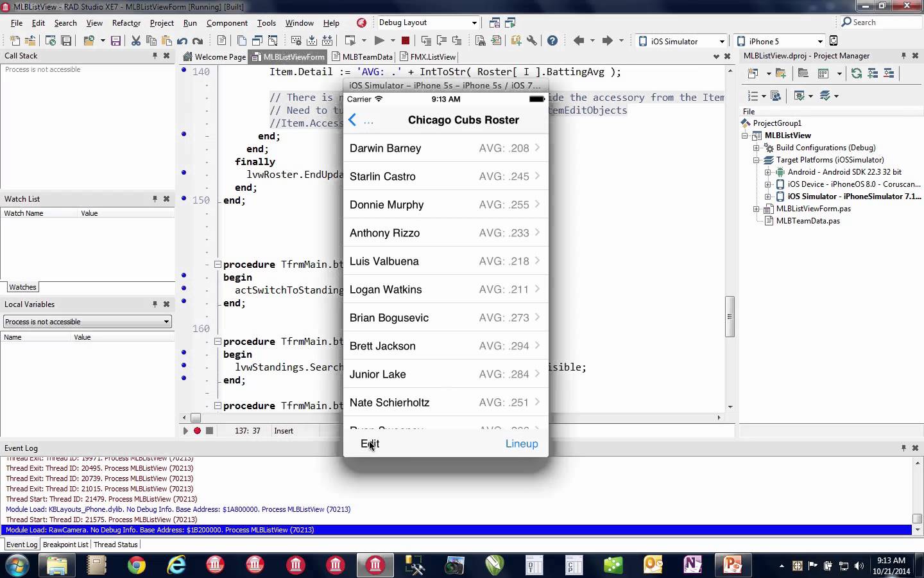Click the red globe icon beside Help menu
This screenshot has width=924, height=578.
(361, 22)
